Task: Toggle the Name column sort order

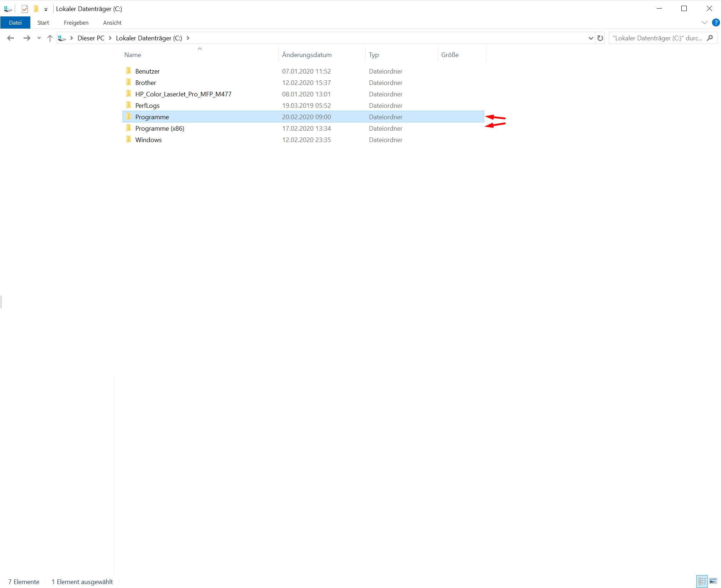Action: coord(132,55)
